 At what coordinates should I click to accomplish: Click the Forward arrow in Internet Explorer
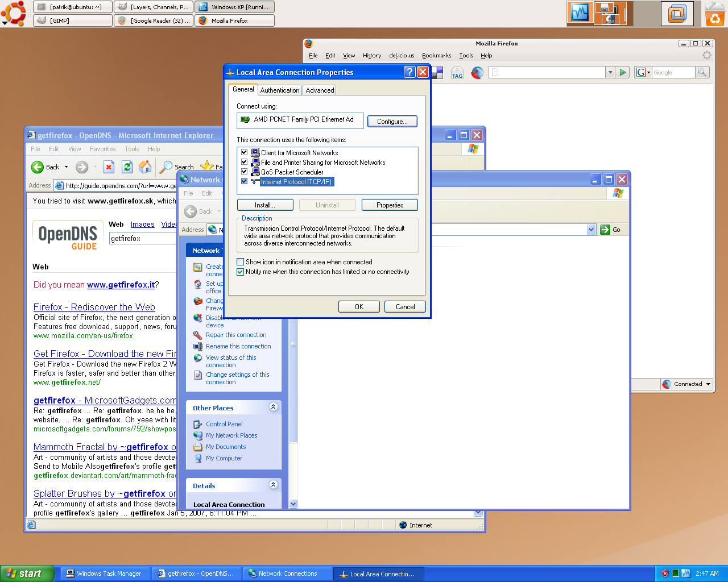coord(82,167)
